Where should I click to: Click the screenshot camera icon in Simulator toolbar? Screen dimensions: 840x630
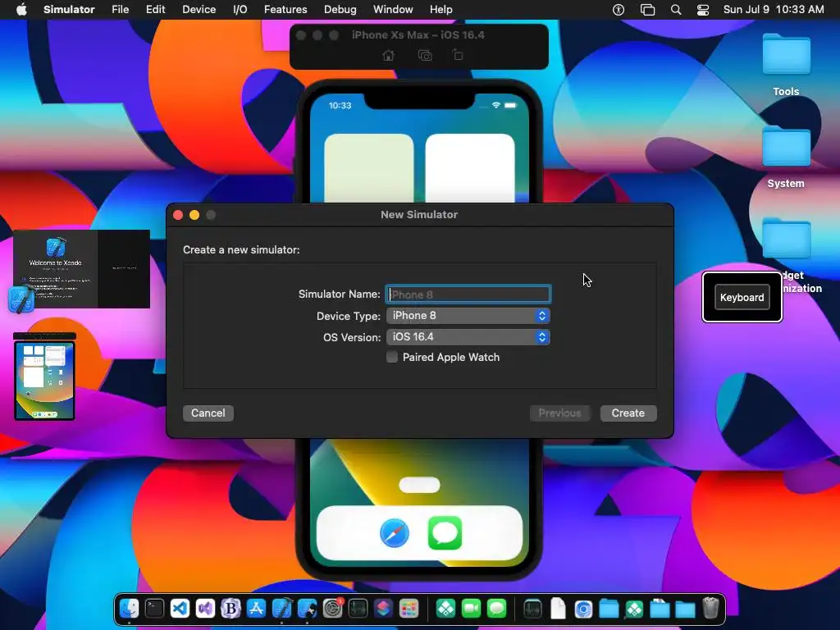click(x=425, y=55)
